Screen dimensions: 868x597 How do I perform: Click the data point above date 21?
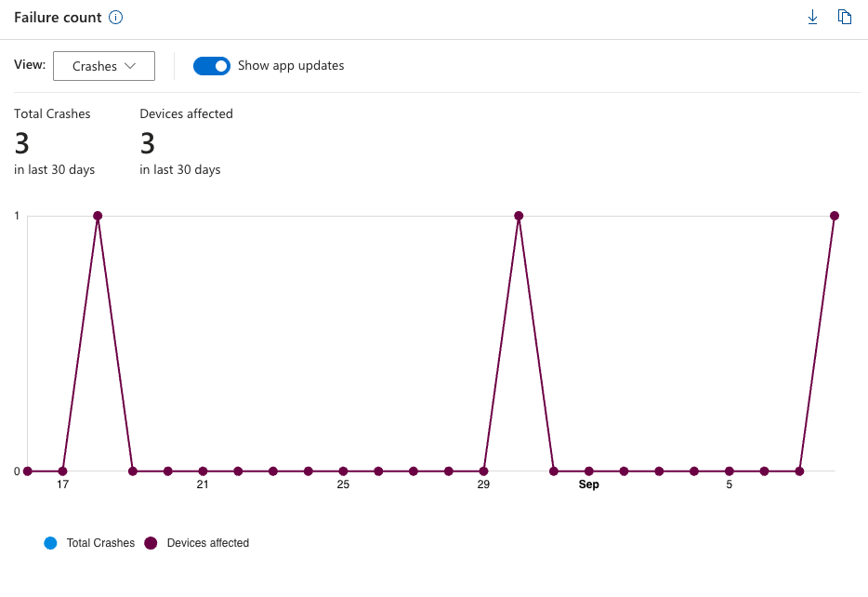click(203, 471)
